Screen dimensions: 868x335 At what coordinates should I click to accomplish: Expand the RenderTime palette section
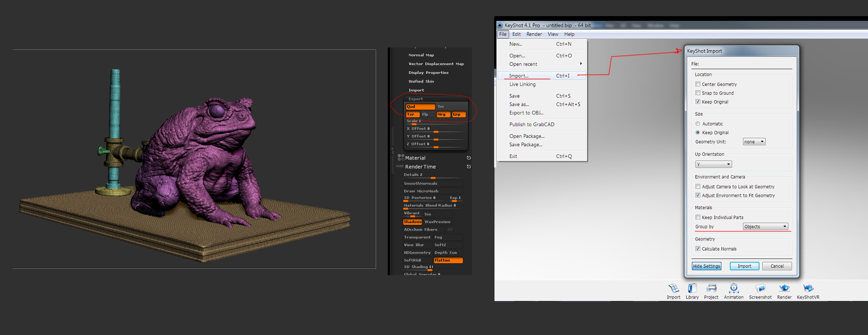tap(420, 167)
